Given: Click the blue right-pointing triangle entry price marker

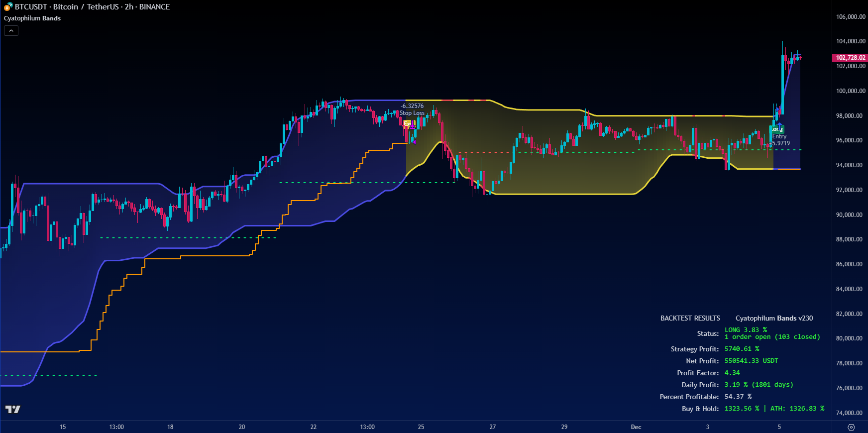Looking at the screenshot, I should 777,109.
